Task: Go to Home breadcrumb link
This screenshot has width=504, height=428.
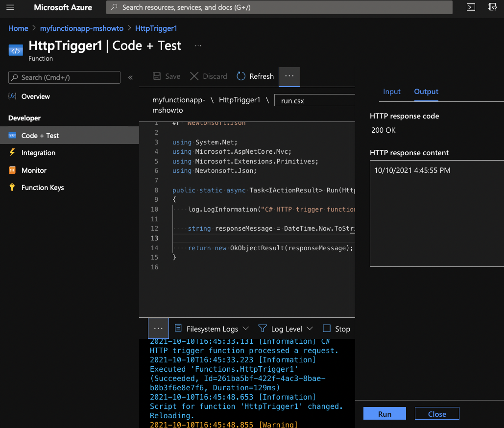Action: 18,28
